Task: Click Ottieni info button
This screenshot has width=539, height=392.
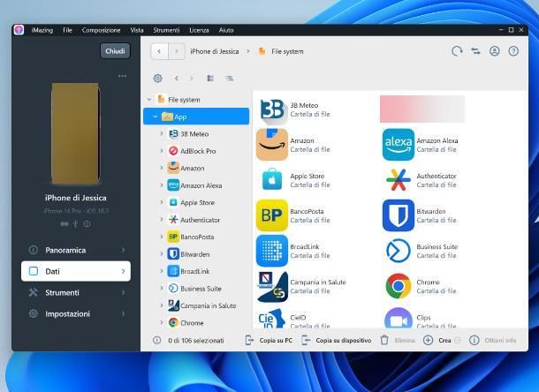Action: click(493, 341)
